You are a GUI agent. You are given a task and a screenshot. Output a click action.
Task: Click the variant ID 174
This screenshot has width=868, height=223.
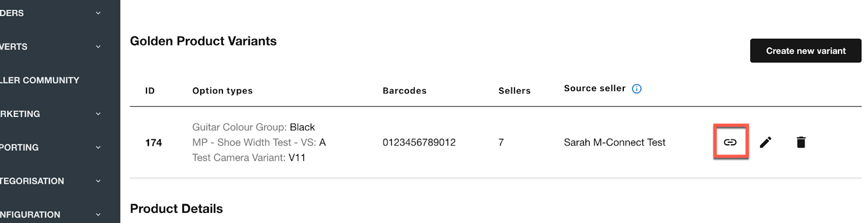154,143
